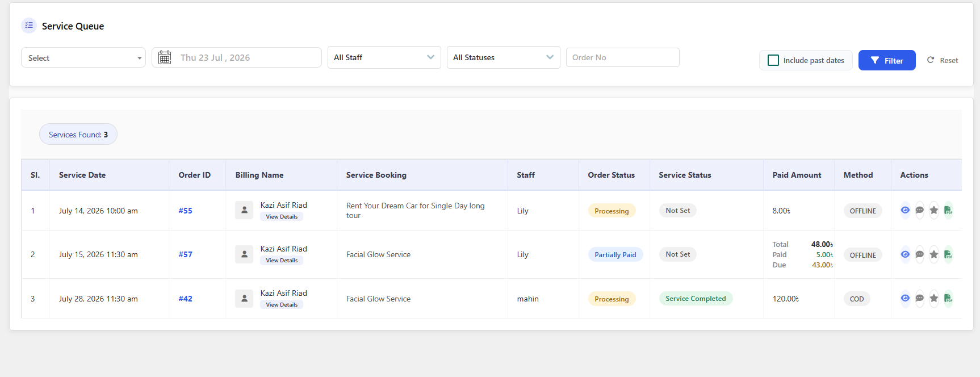
Task: Click Processing status in order #55 row
Action: pos(612,211)
